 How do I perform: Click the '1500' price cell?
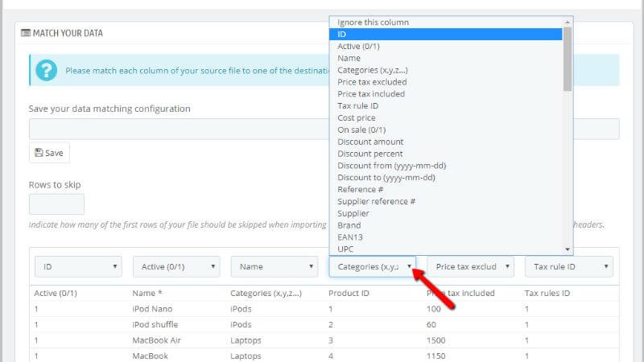436,340
